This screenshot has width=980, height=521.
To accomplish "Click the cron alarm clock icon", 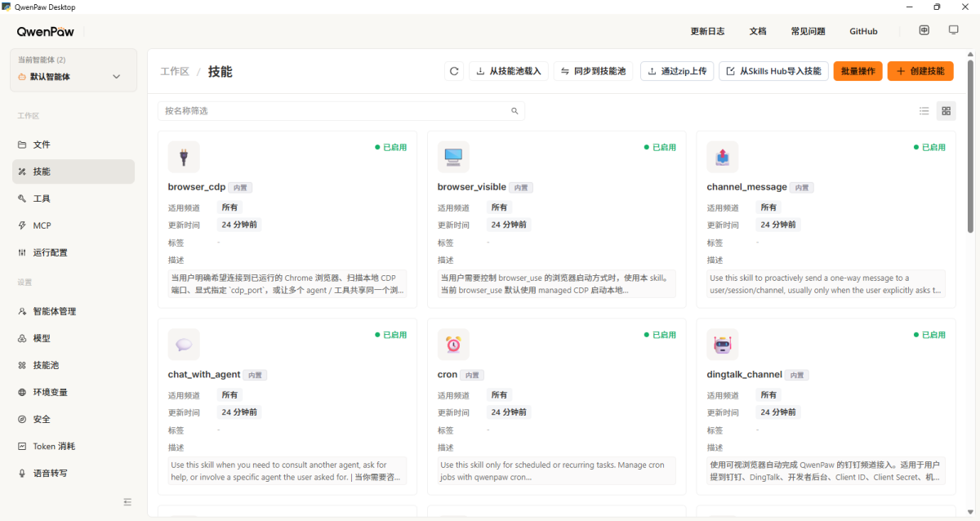I will (453, 345).
